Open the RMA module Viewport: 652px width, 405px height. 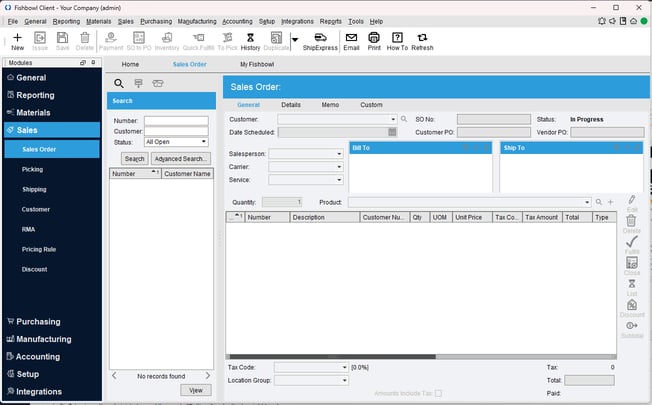pos(28,229)
